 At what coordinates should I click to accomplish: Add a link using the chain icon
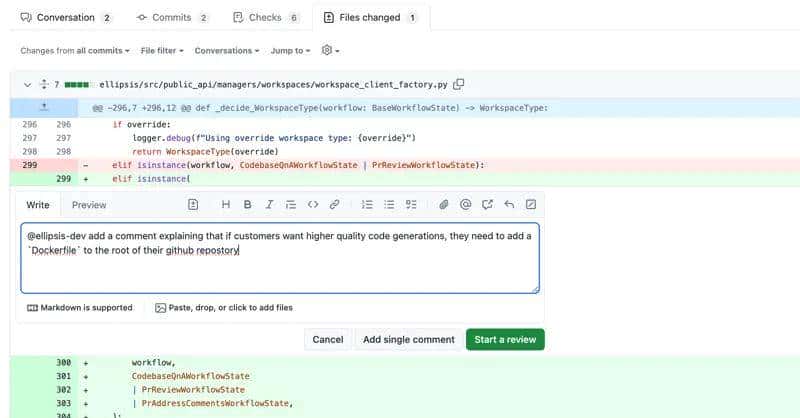(x=335, y=205)
